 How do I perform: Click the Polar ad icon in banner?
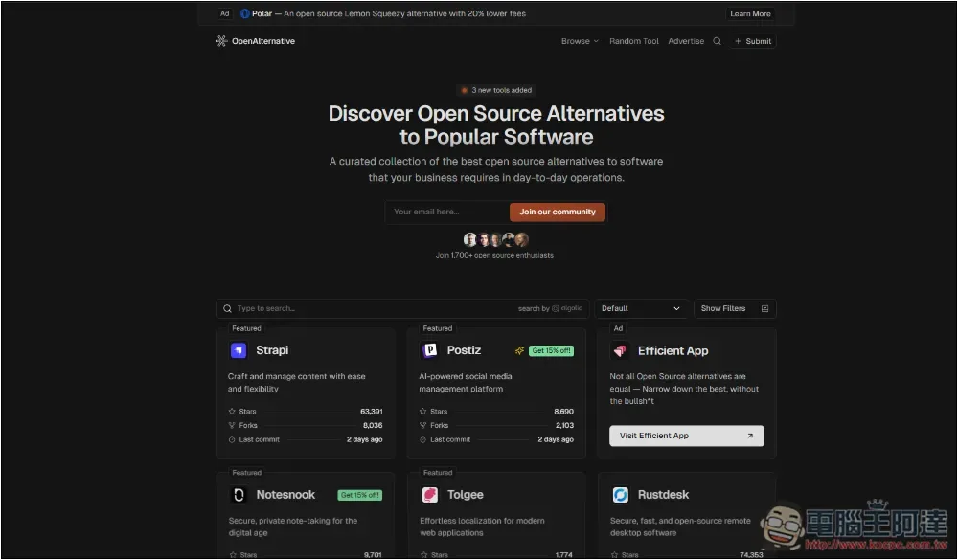click(244, 14)
